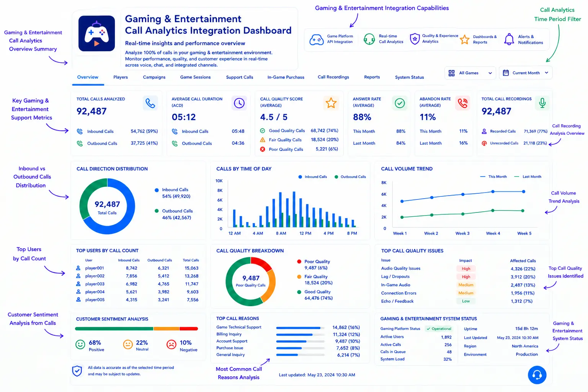Click the Poor Quality red legend dot

tap(299, 261)
